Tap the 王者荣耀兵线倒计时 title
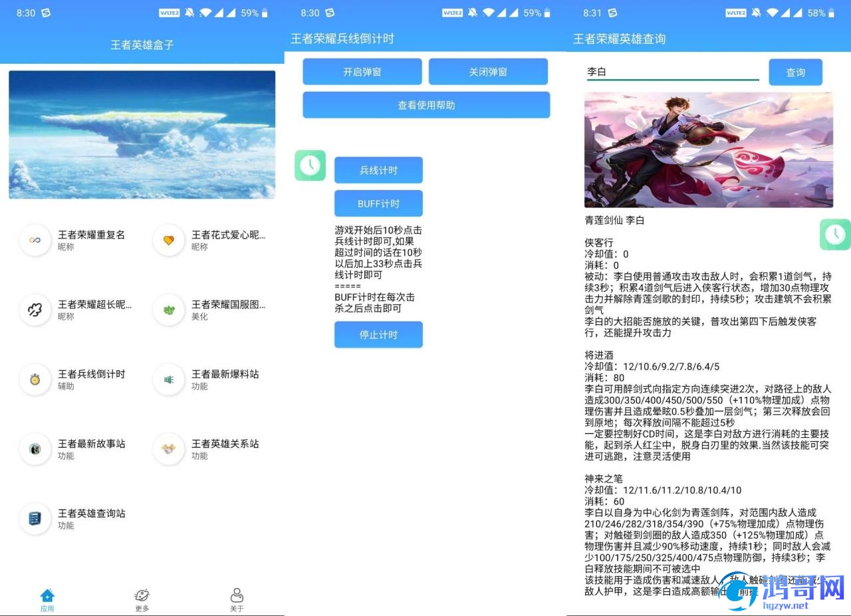Viewport: 851px width, 616px height. [342, 39]
